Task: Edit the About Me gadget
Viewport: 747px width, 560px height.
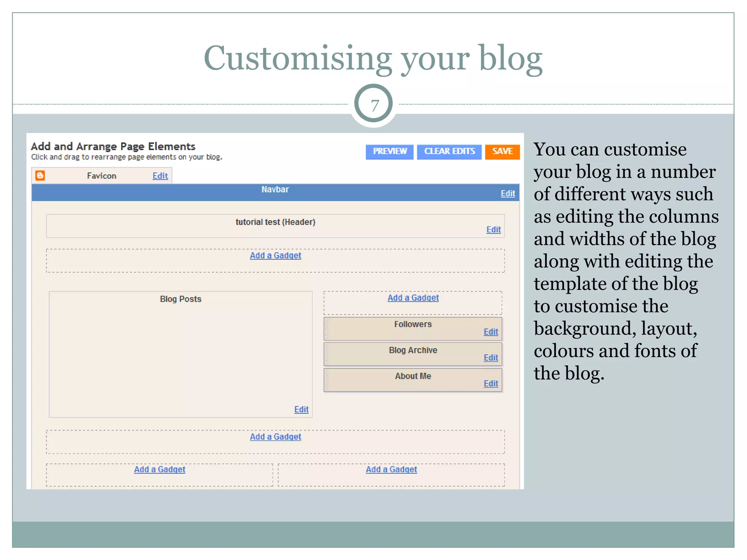Action: pyautogui.click(x=491, y=384)
